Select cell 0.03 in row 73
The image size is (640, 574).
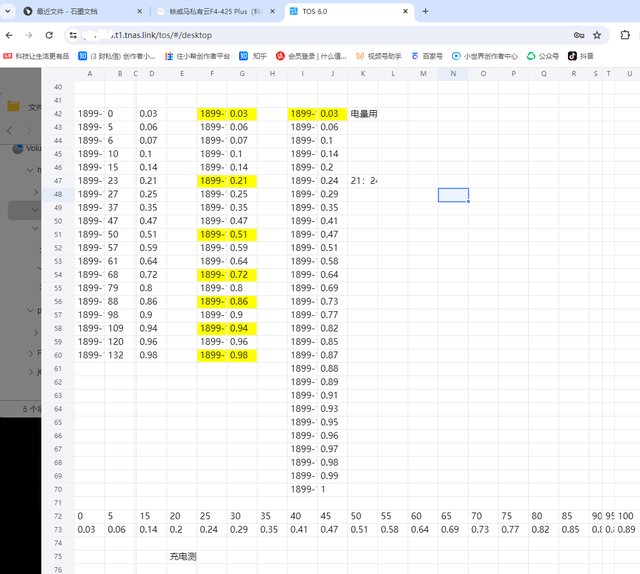coord(90,530)
